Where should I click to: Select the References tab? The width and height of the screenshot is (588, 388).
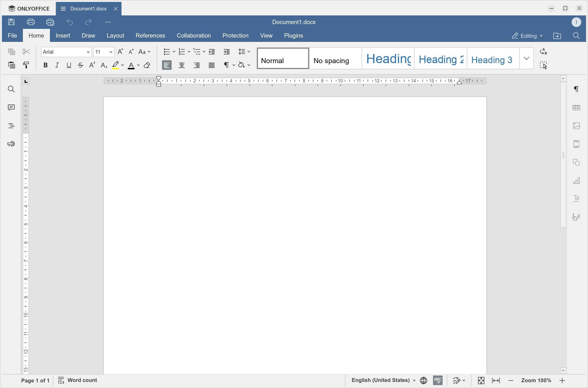(149, 35)
